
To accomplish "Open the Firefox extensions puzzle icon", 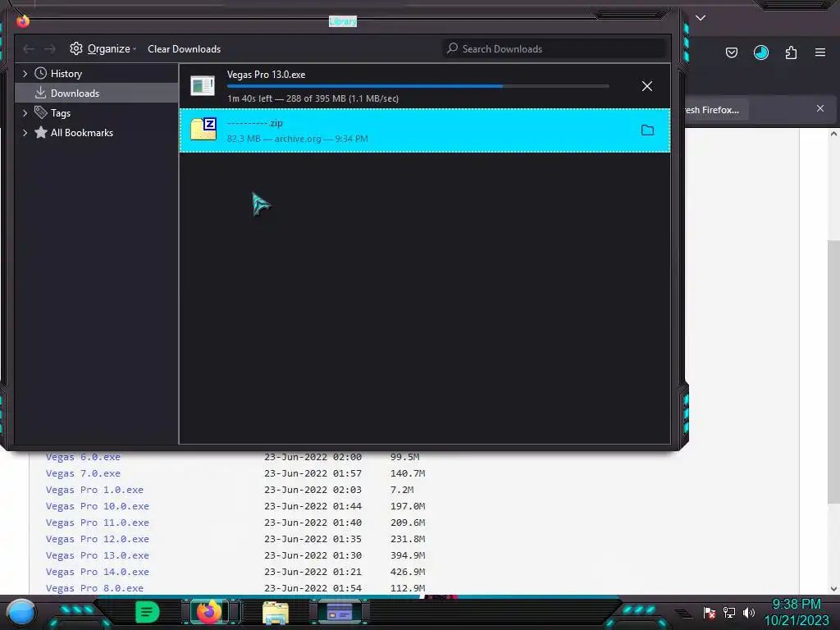I will pos(791,52).
